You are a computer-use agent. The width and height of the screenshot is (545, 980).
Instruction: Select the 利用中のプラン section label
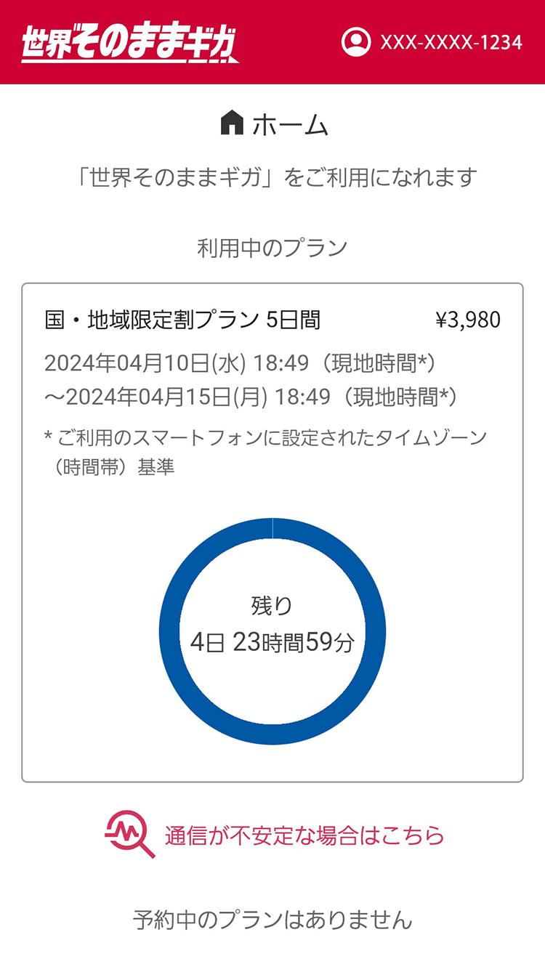click(x=272, y=248)
